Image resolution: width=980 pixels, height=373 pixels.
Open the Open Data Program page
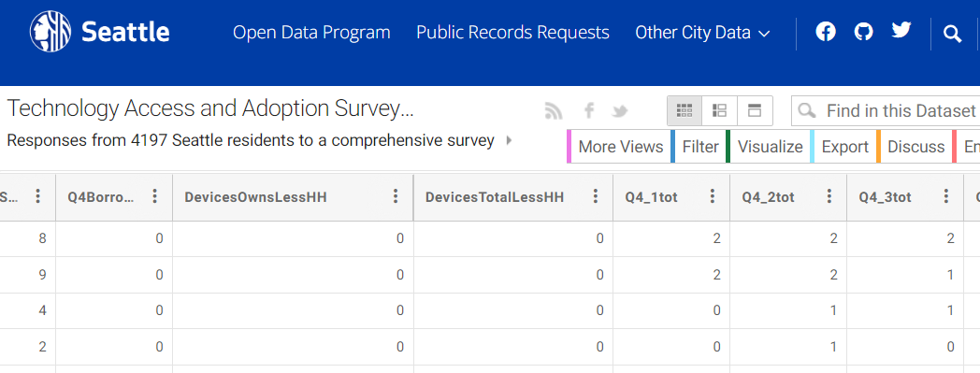tap(311, 33)
